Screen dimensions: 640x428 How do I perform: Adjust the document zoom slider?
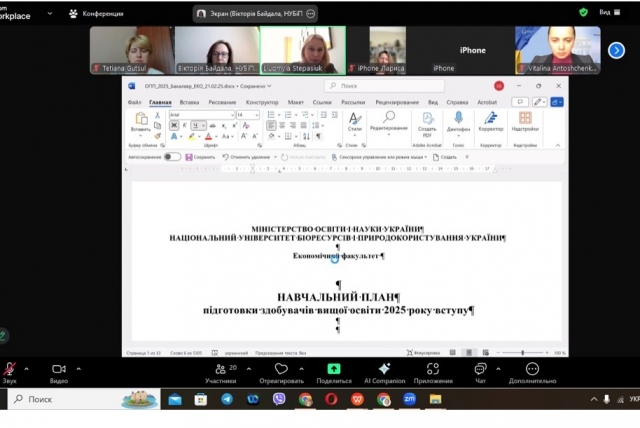[522, 353]
